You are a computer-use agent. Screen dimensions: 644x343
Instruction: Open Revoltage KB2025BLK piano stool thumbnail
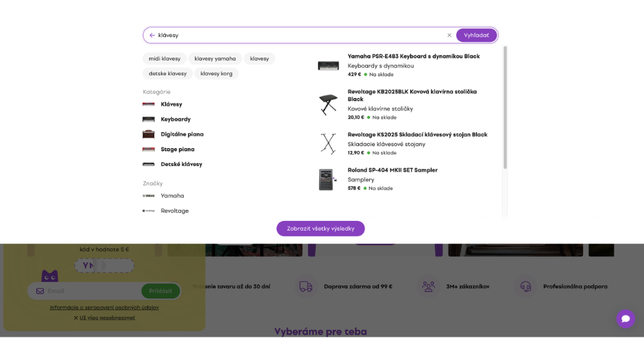pos(328,104)
